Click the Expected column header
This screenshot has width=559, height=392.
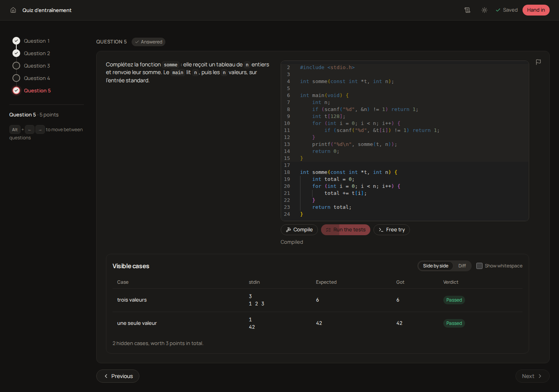tap(326, 282)
